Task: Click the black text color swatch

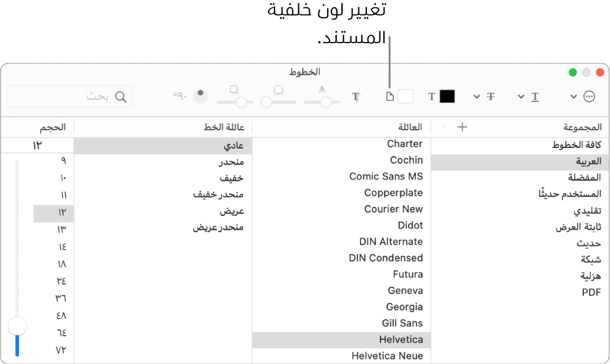Action: point(447,96)
